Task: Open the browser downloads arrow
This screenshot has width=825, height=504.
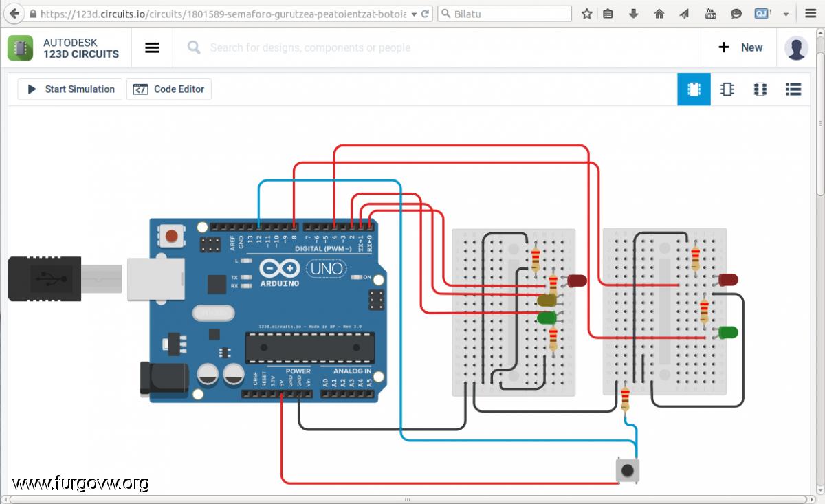Action: click(634, 13)
